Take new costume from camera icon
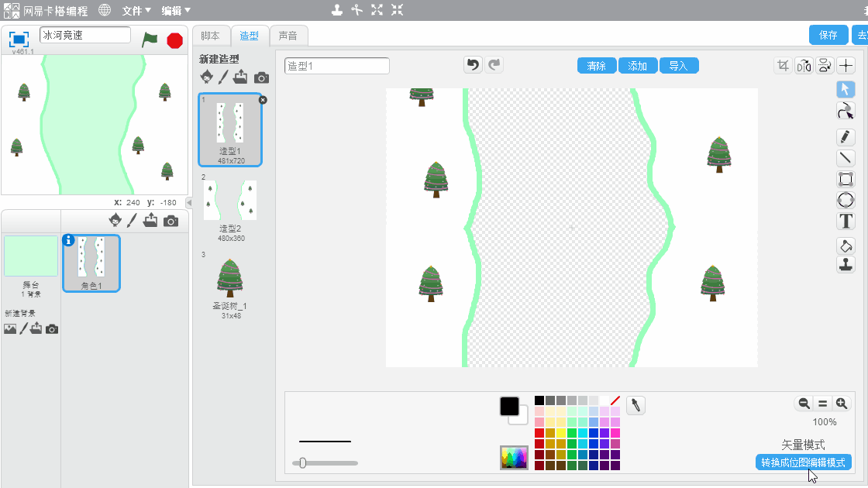The width and height of the screenshot is (868, 488). pos(261,77)
